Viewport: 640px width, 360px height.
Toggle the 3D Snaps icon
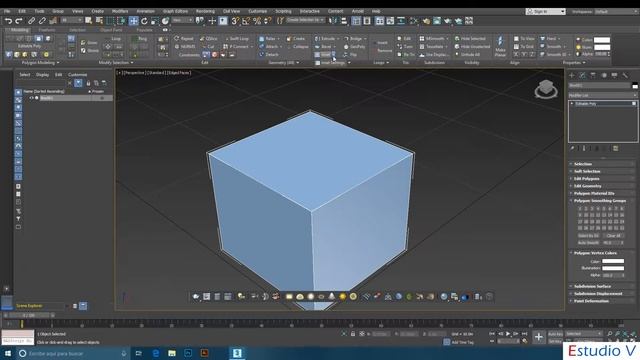(x=235, y=21)
